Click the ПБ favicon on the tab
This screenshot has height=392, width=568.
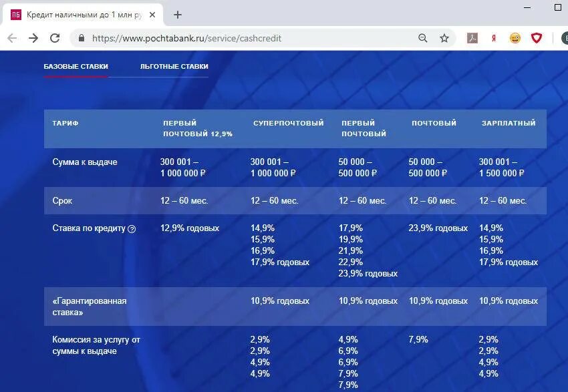pyautogui.click(x=15, y=15)
